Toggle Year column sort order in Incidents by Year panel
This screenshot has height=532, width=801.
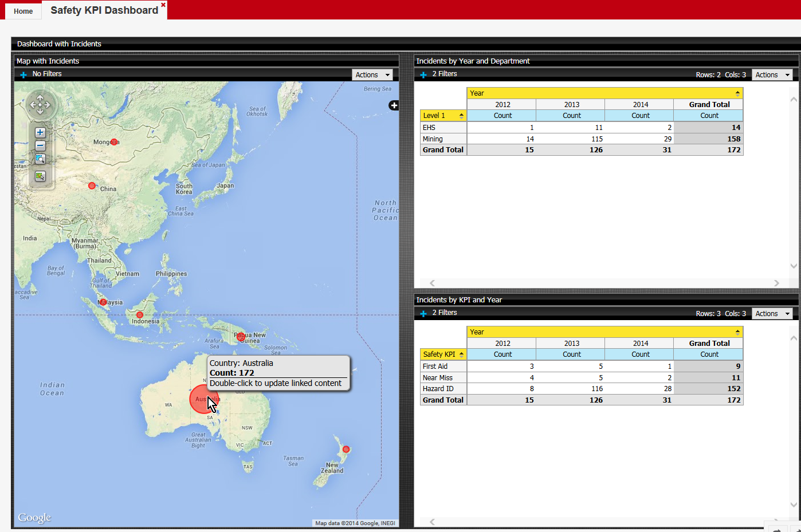click(x=738, y=93)
